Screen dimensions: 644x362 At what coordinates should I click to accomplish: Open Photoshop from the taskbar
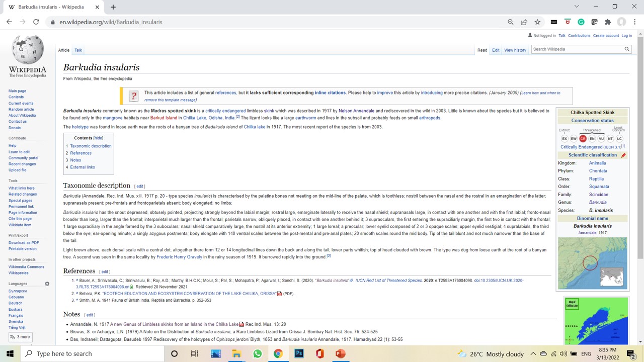pyautogui.click(x=299, y=353)
